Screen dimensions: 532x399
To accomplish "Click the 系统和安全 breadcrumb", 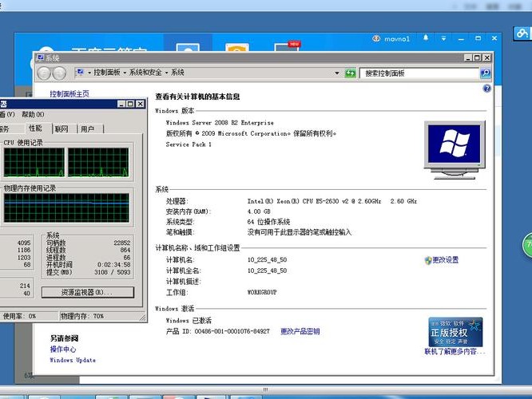I will [x=145, y=73].
